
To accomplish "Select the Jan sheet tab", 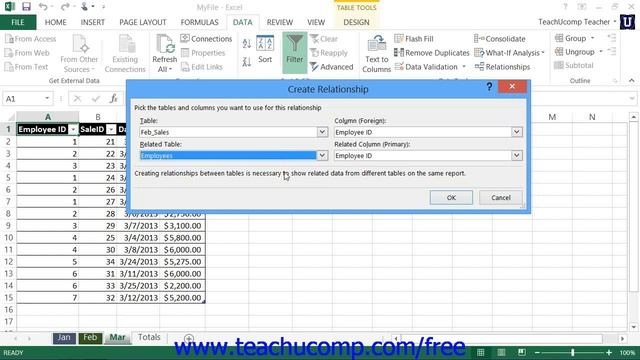I will click(64, 338).
